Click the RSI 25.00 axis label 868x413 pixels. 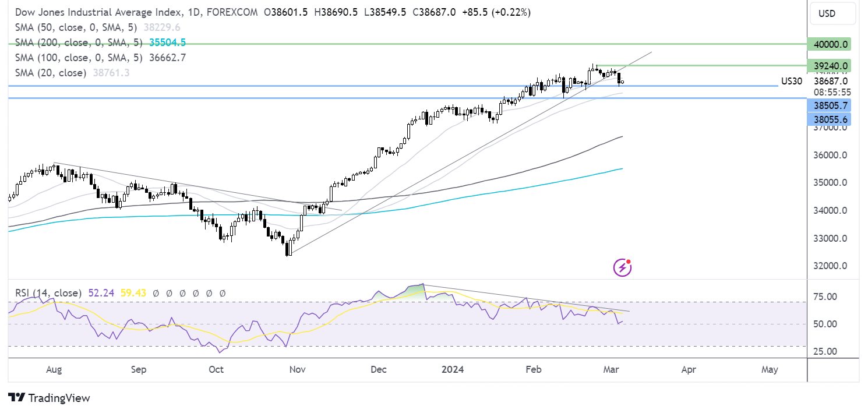[826, 352]
